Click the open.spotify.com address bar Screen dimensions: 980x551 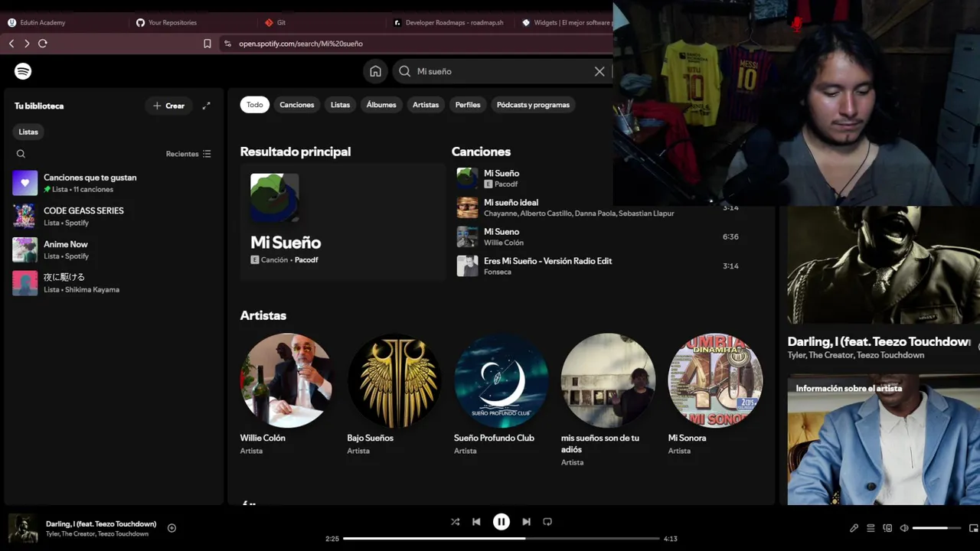pyautogui.click(x=417, y=44)
